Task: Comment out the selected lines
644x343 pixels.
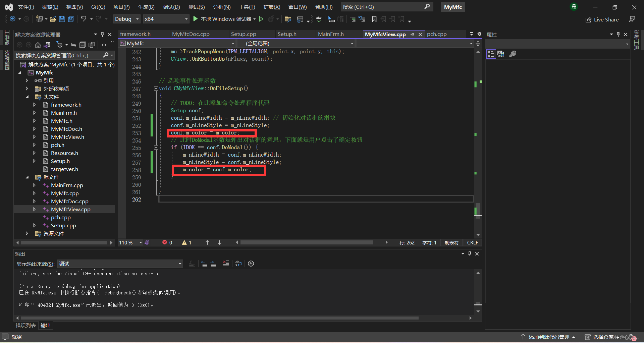Action: (353, 19)
